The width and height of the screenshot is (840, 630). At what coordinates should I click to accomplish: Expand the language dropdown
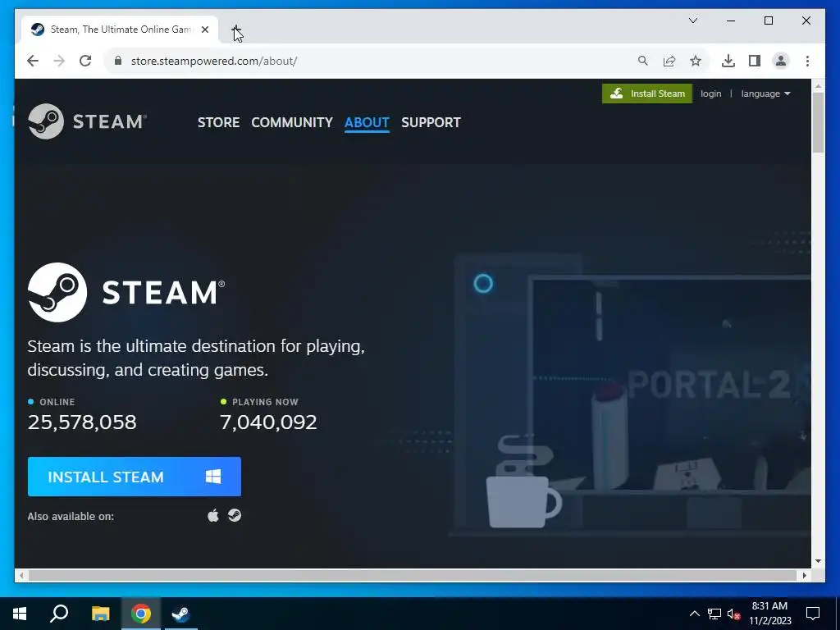point(765,94)
